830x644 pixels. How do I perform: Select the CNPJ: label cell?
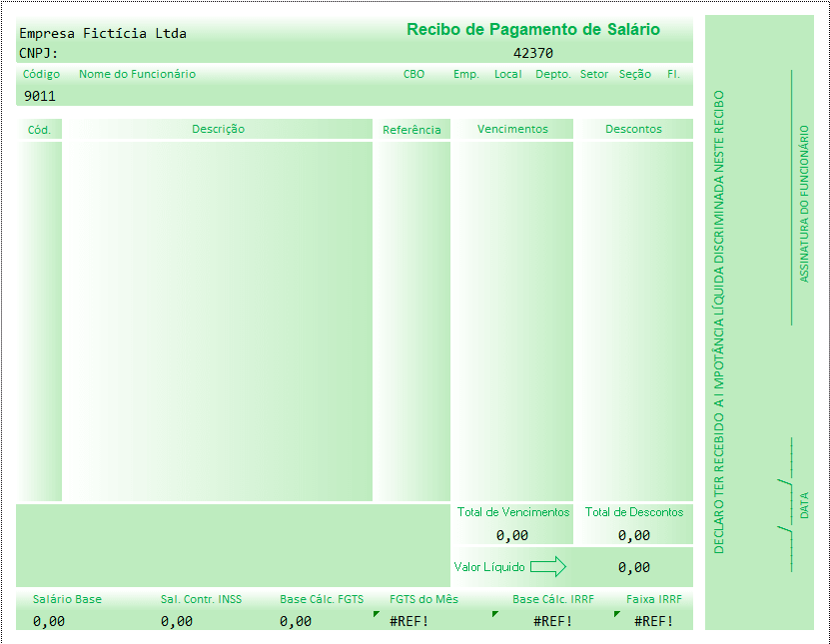(x=39, y=54)
